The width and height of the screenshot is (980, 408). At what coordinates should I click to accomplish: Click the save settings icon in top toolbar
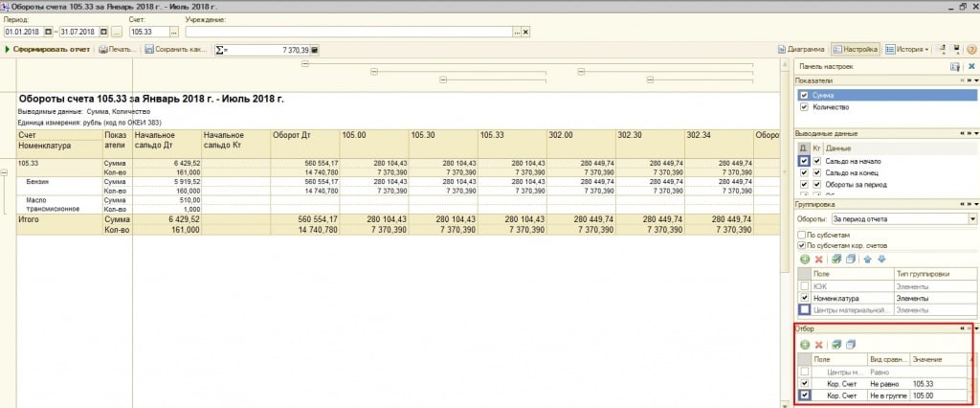pyautogui.click(x=956, y=50)
